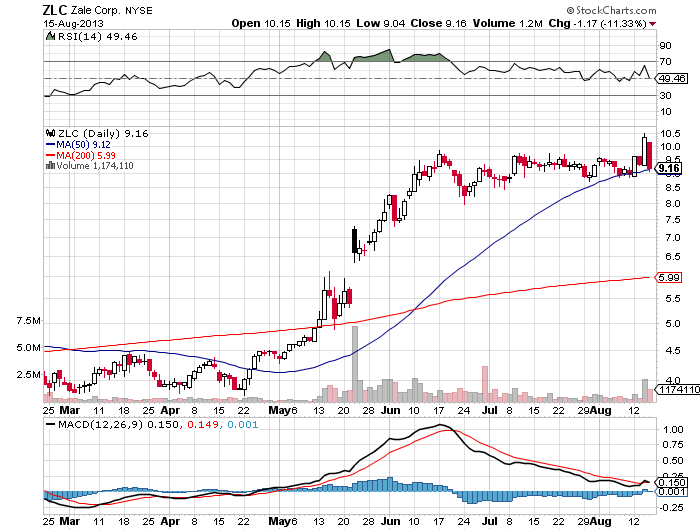
Task: Click the Apr label on price chart date axis
Action: (x=170, y=410)
